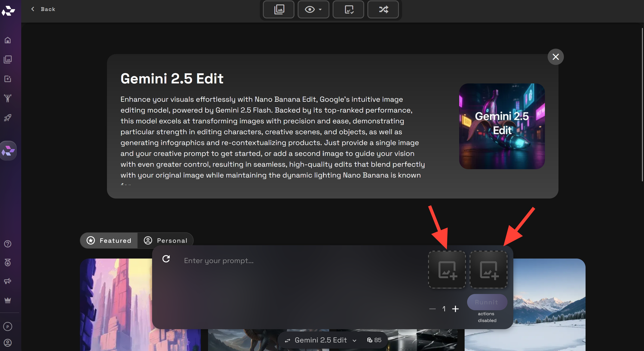Toggle the image-check option in top toolbar
The image size is (644, 351).
pos(348,9)
